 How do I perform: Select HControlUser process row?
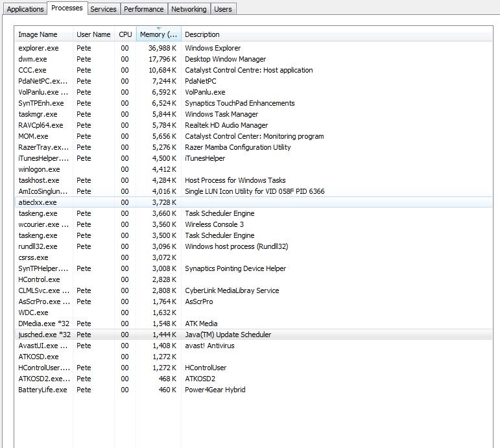coord(254,368)
